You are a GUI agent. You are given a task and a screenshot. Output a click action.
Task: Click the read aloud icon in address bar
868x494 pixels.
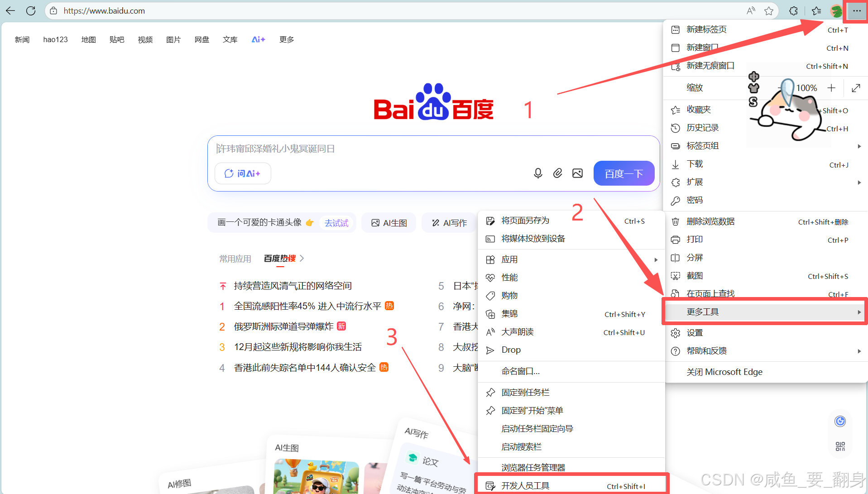click(751, 11)
